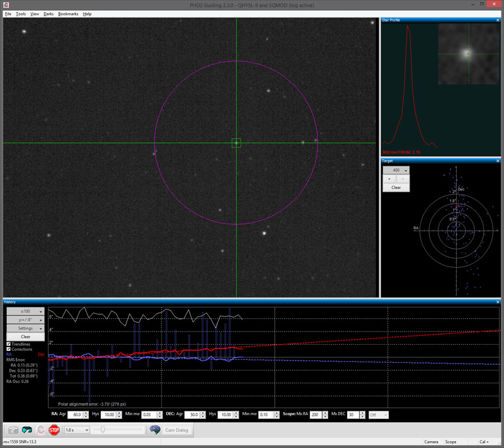Open the Bookmarks menu

[68, 13]
